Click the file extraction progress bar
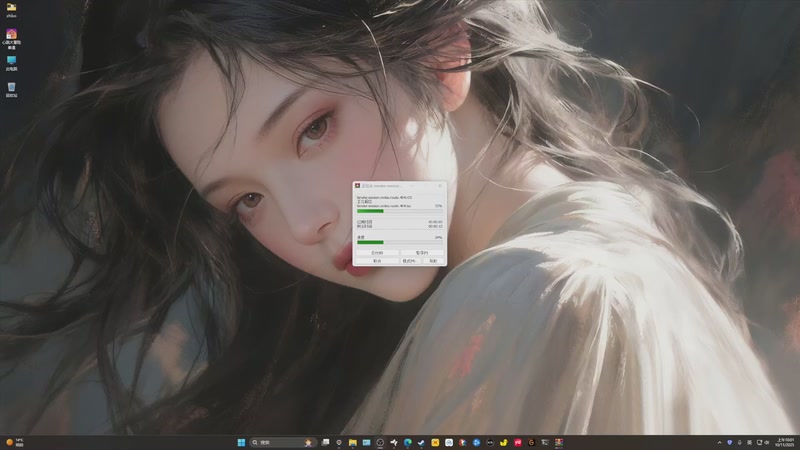The height and width of the screenshot is (450, 800). (x=399, y=211)
